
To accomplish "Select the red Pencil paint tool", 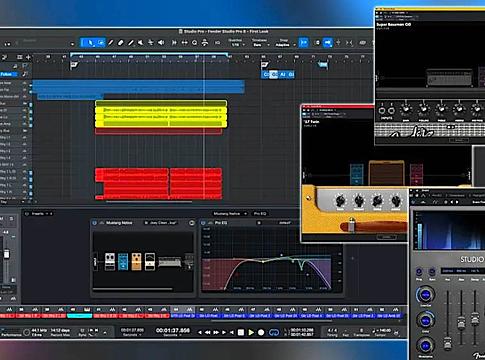I will tap(111, 43).
